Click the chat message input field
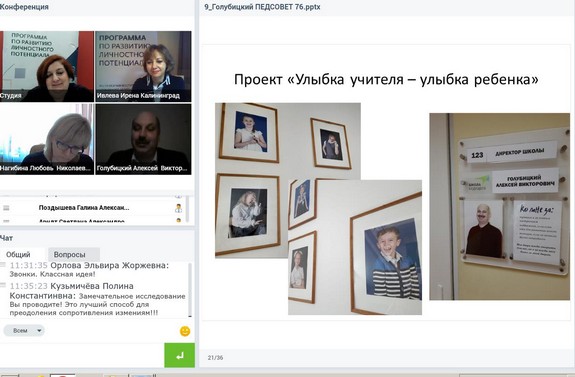The height and width of the screenshot is (377, 575). [x=82, y=355]
